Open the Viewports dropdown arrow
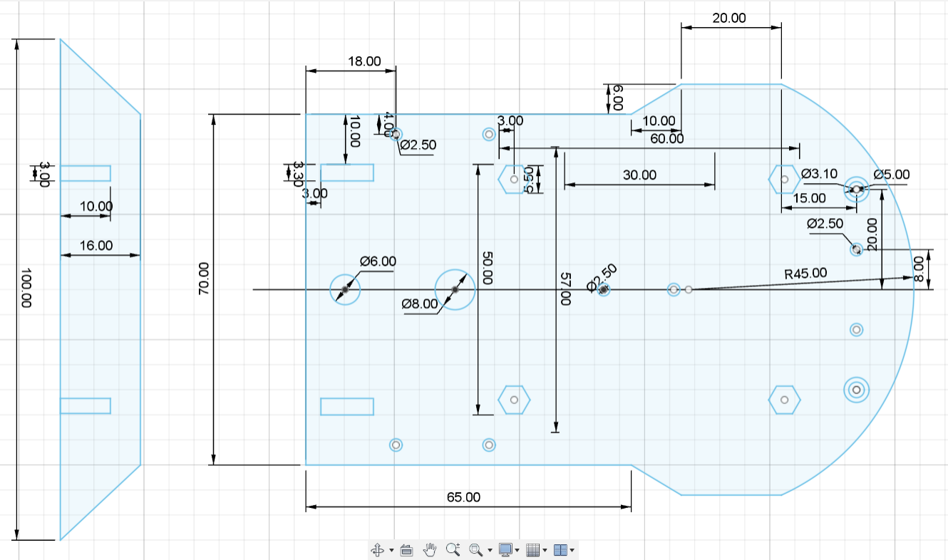948x560 pixels. point(572,551)
